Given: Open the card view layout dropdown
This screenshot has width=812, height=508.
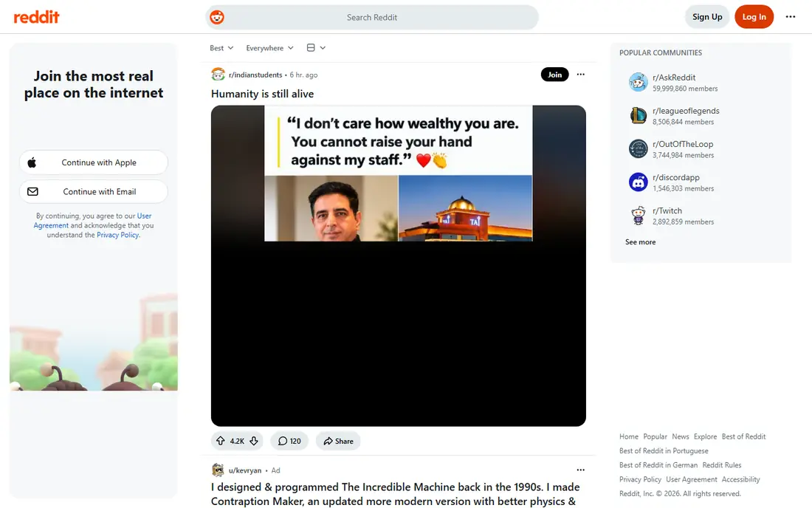Looking at the screenshot, I should tap(316, 48).
